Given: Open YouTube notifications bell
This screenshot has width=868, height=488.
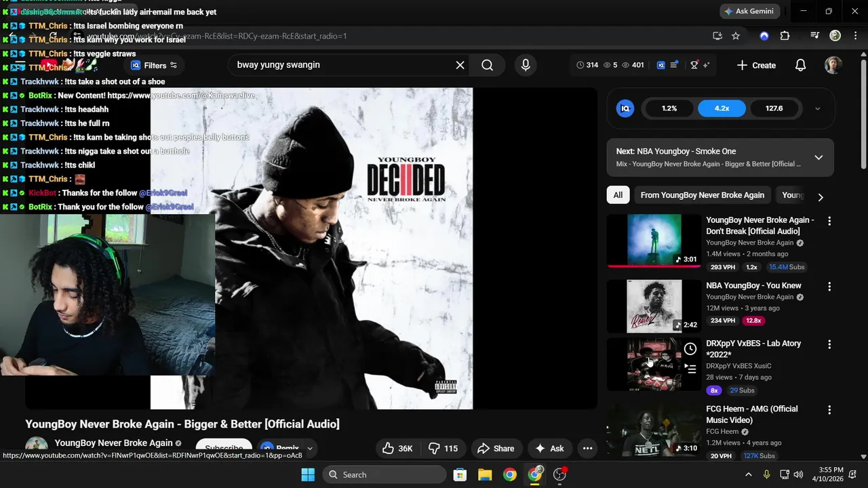Looking at the screenshot, I should 800,65.
